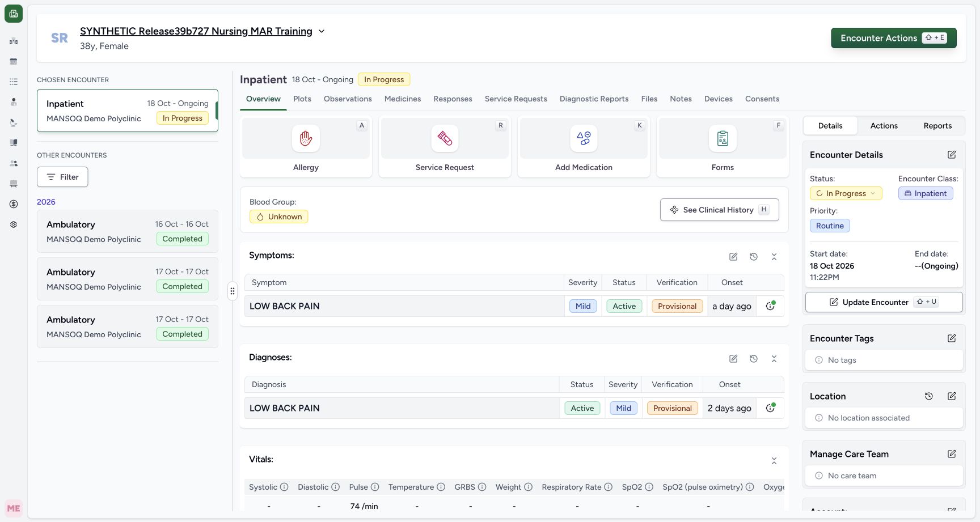Open the Diagnostic Reports tab

click(x=594, y=99)
